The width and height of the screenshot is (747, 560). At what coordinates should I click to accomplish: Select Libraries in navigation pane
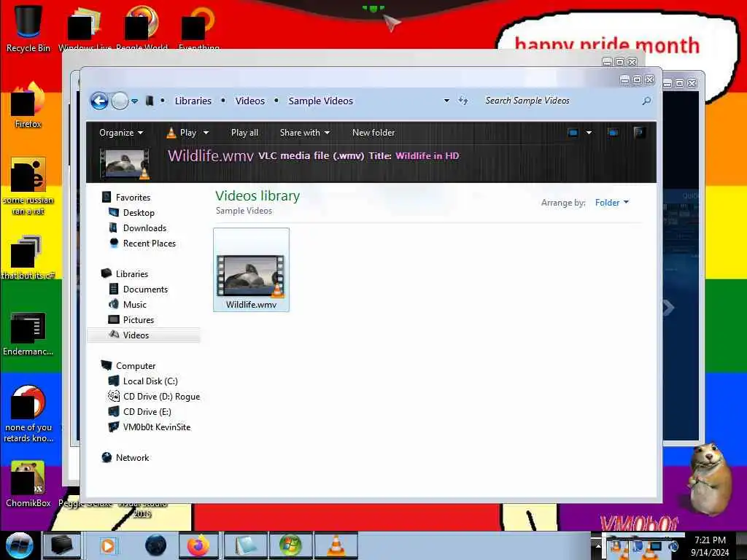pos(132,274)
